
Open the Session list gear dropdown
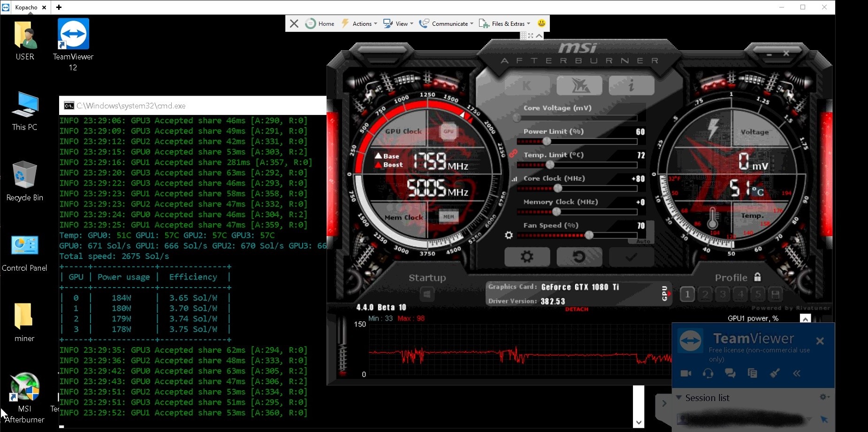pyautogui.click(x=824, y=397)
